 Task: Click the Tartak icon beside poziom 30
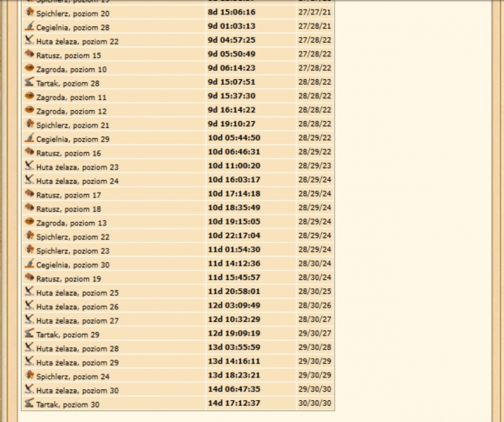coord(29,404)
